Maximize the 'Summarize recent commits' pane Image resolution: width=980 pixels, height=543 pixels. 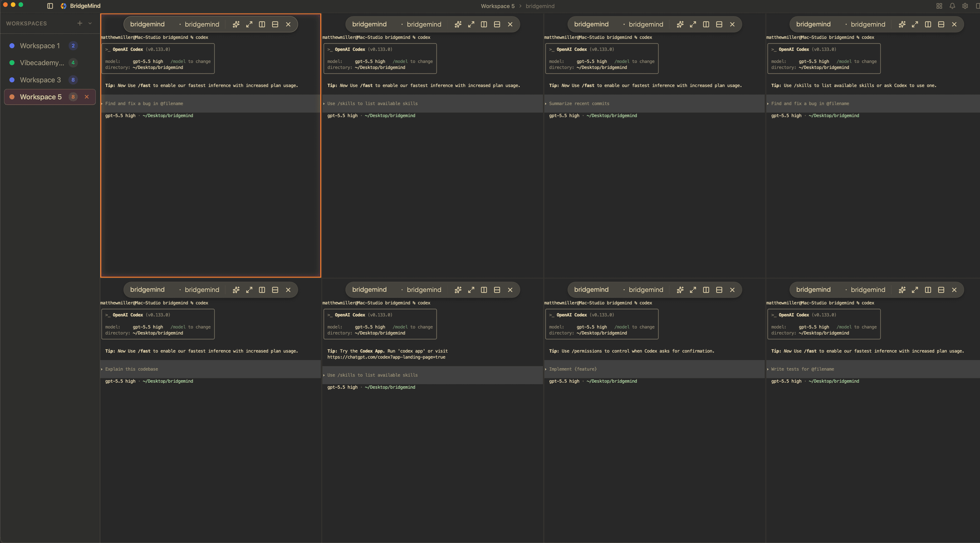[693, 24]
